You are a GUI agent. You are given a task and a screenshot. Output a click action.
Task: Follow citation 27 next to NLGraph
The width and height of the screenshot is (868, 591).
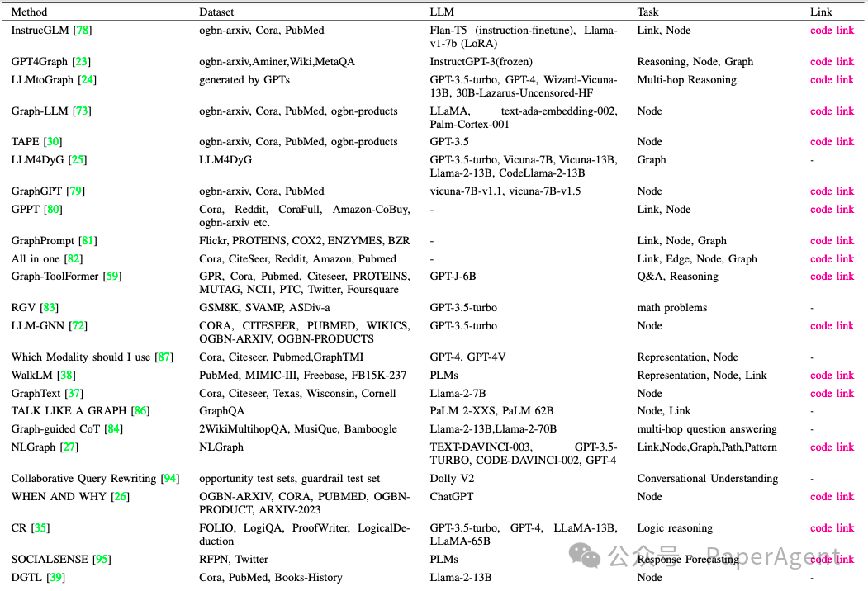tap(69, 447)
